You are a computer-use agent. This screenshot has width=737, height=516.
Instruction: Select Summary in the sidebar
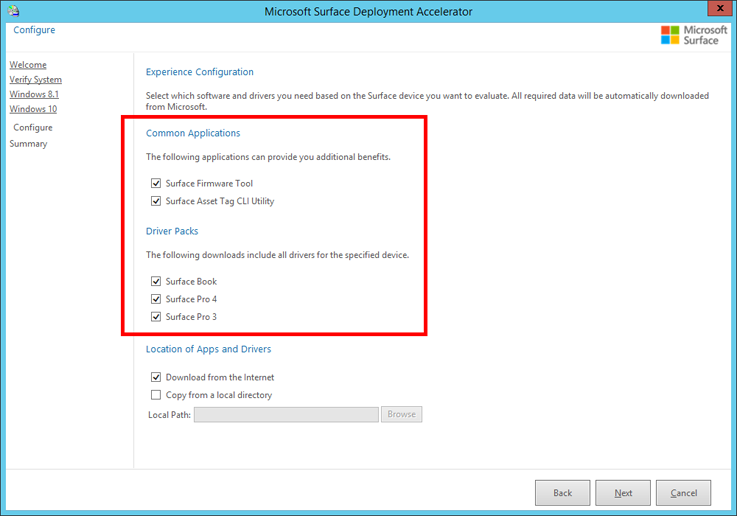pos(28,143)
